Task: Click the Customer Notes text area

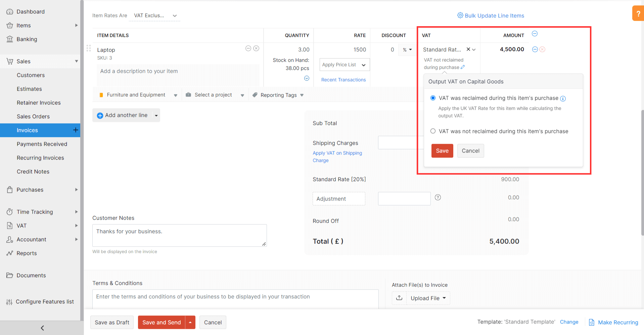Action: 179,235
